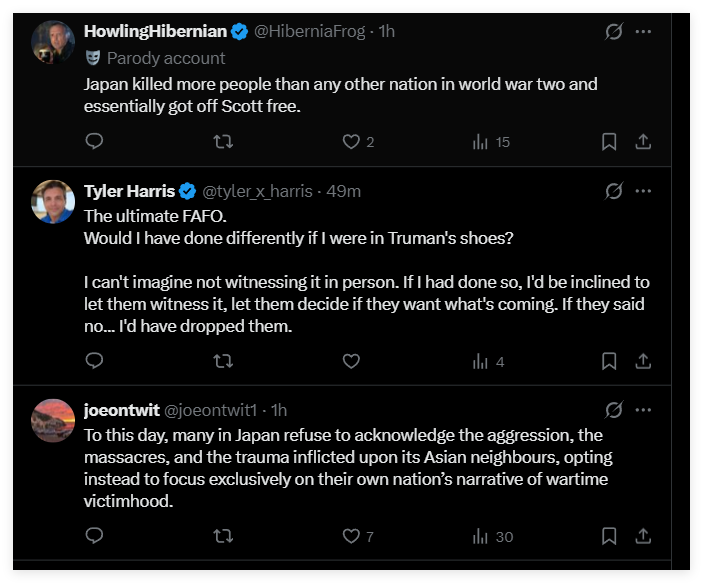This screenshot has height=583, width=703.
Task: Open the 49m timestamp on Tyler's post
Action: (344, 190)
